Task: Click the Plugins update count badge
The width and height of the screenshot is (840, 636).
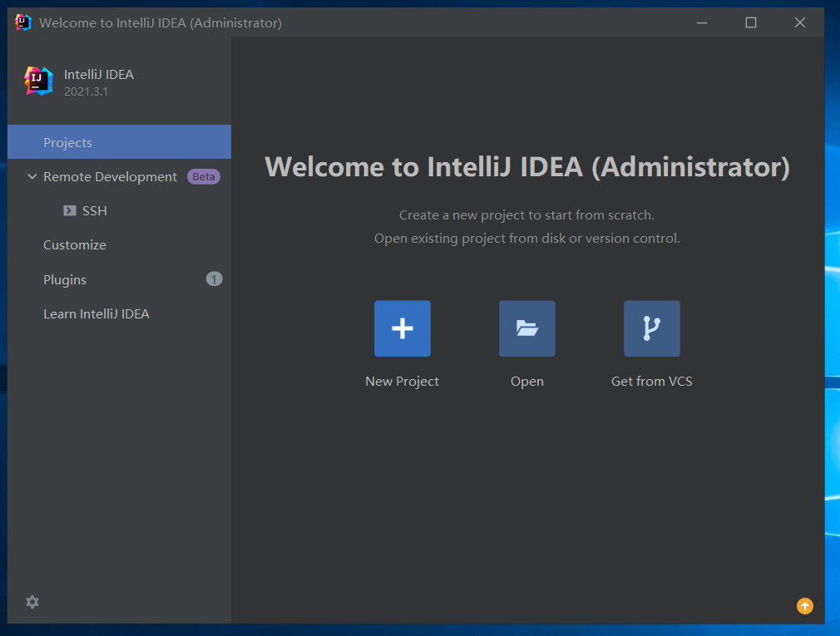Action: click(214, 279)
